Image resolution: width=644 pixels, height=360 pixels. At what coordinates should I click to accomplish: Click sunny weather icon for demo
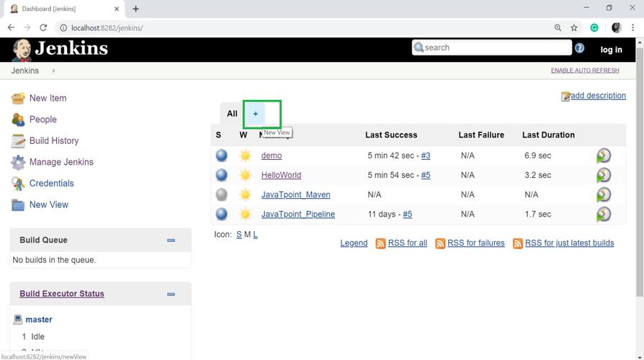click(245, 156)
